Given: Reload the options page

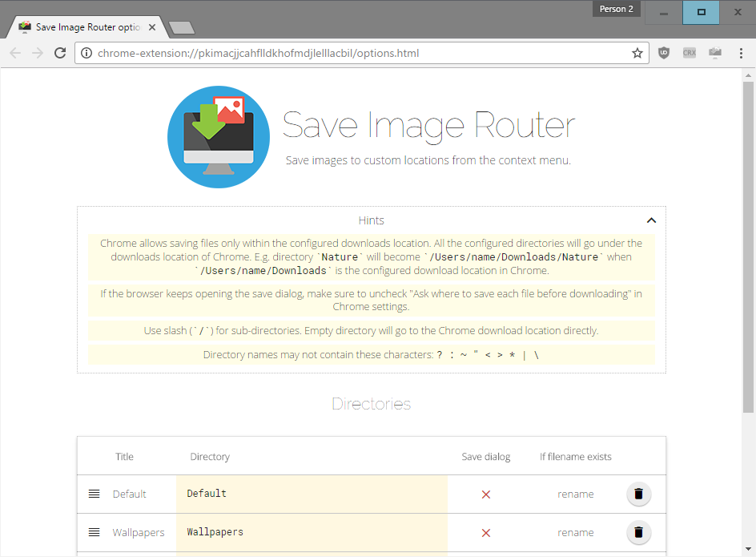Looking at the screenshot, I should [60, 53].
